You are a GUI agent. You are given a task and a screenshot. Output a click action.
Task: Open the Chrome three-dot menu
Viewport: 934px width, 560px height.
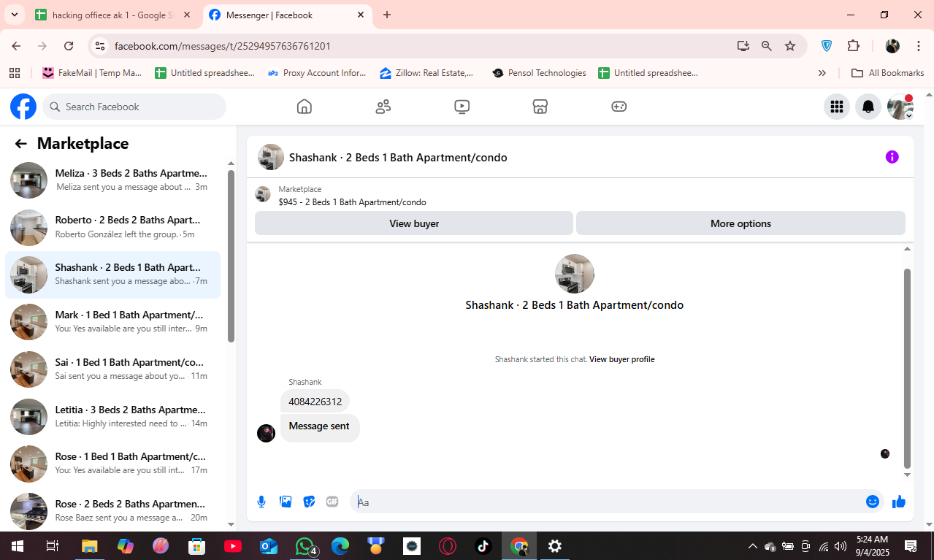click(918, 46)
